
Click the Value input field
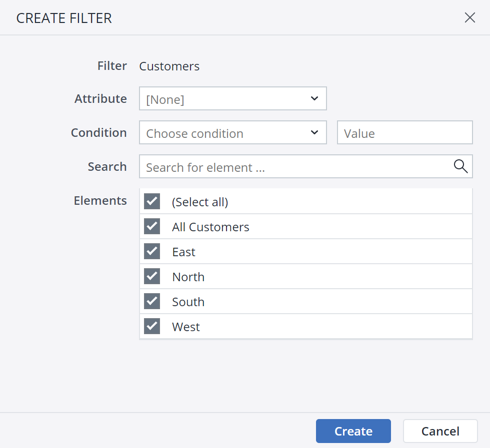click(404, 132)
